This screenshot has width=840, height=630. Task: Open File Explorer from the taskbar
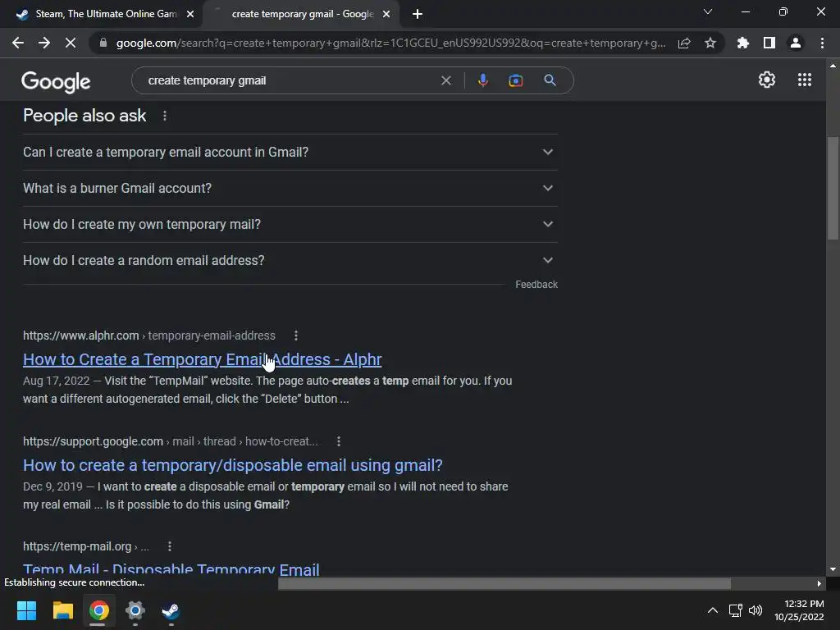pos(62,610)
